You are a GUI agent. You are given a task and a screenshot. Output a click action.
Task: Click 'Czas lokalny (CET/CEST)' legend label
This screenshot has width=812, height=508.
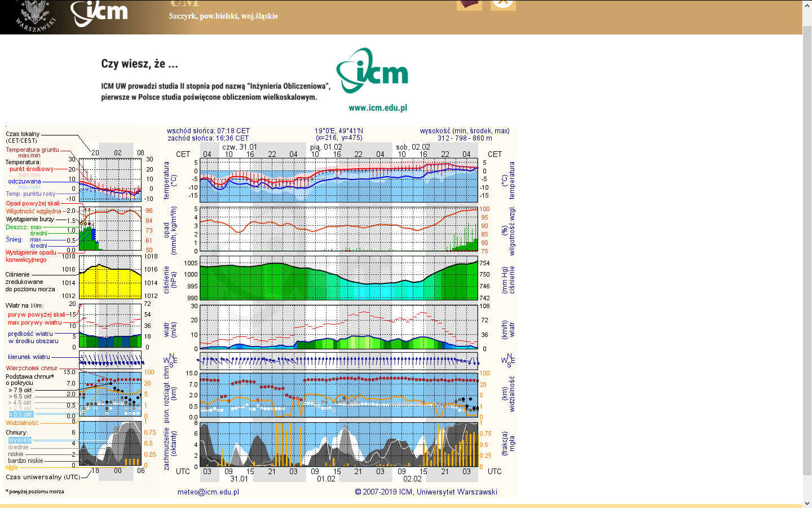(23, 137)
